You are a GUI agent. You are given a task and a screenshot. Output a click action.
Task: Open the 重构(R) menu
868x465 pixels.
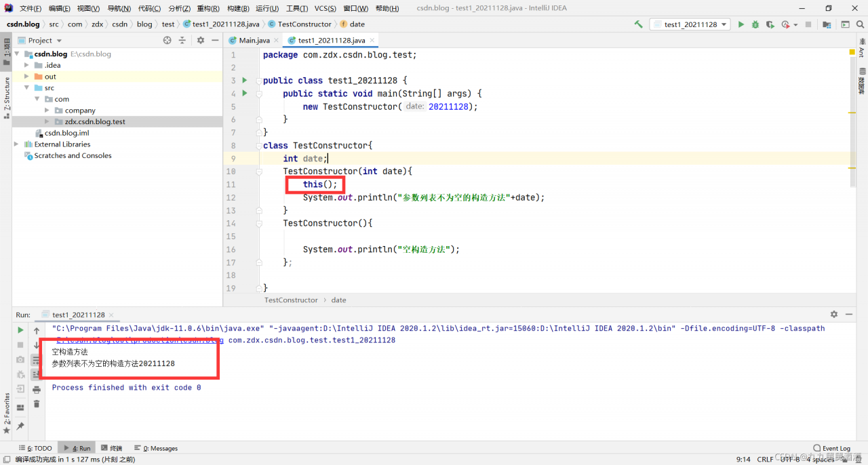pos(208,8)
